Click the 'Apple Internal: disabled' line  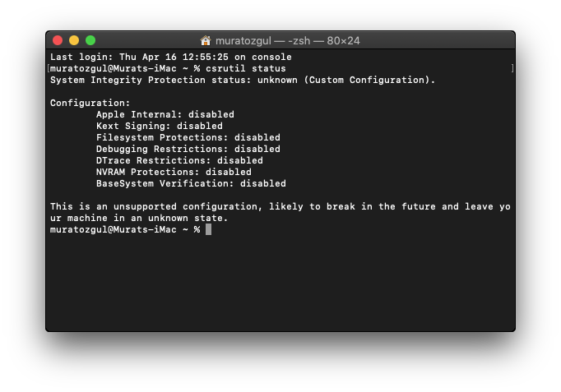tap(165, 114)
